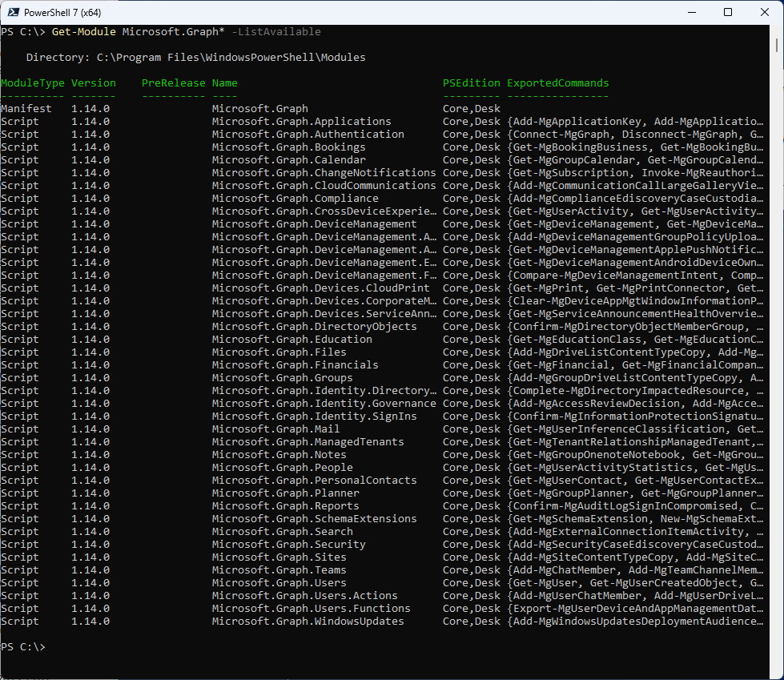The width and height of the screenshot is (784, 680).
Task: Click 'Microsoft.Graph.Groups' module name
Action: 283,378
